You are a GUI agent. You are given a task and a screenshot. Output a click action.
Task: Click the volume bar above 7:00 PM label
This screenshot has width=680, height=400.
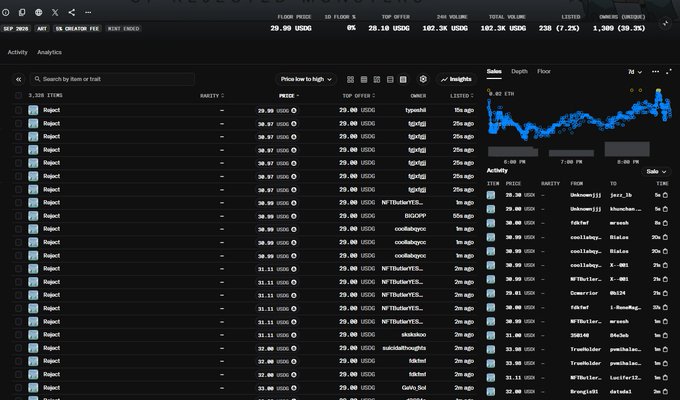(x=571, y=153)
